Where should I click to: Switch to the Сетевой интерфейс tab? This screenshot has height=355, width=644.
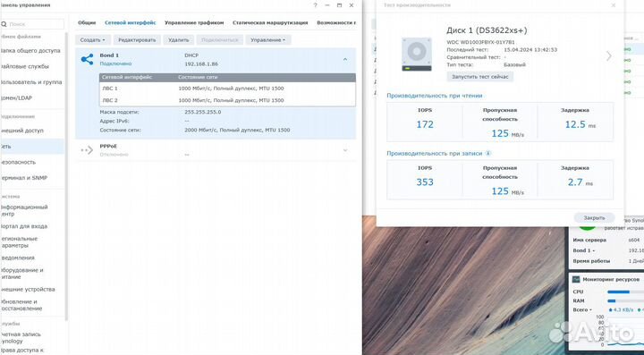point(131,23)
